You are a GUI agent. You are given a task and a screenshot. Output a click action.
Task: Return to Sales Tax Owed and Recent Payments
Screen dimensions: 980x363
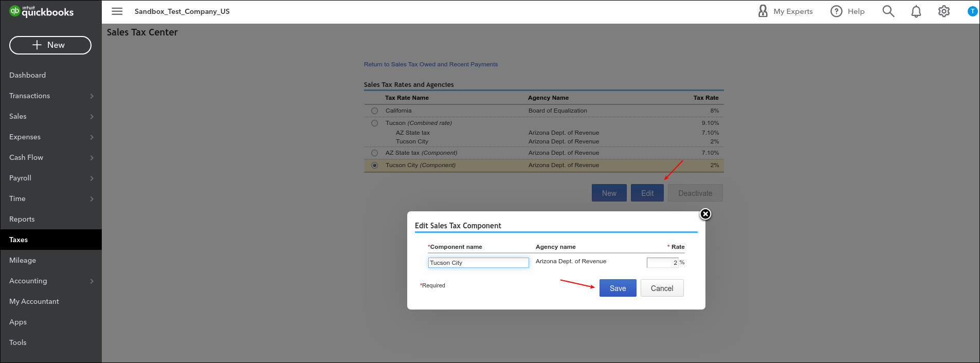(x=431, y=64)
